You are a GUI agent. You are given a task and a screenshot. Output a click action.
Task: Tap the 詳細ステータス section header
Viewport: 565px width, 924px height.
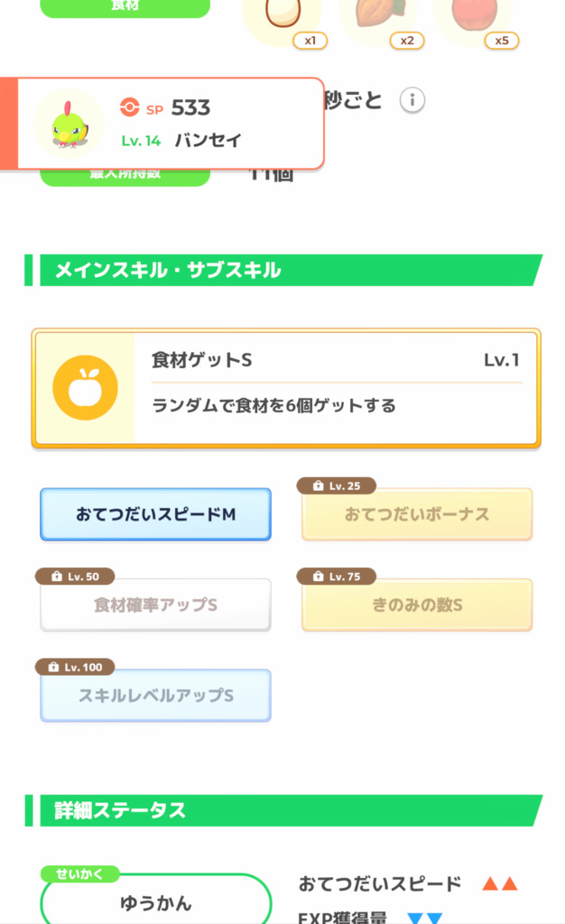point(283,810)
